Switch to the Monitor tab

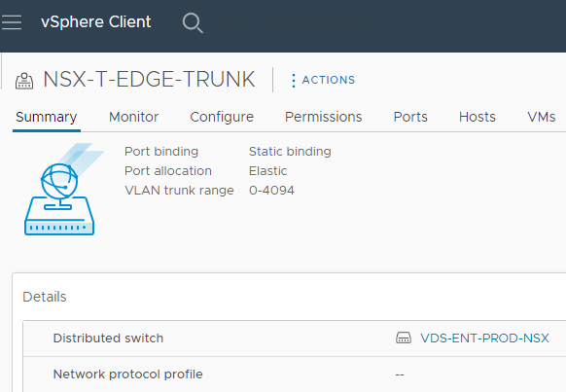coord(133,117)
